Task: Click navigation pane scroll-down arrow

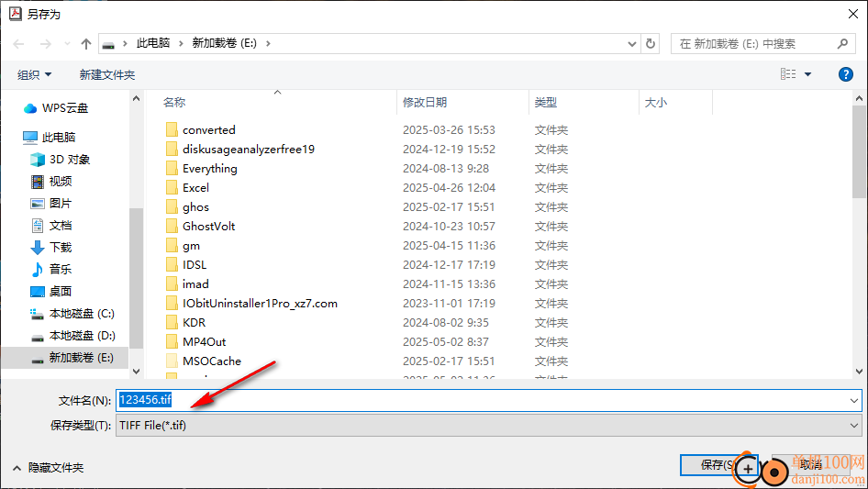Action: (137, 372)
